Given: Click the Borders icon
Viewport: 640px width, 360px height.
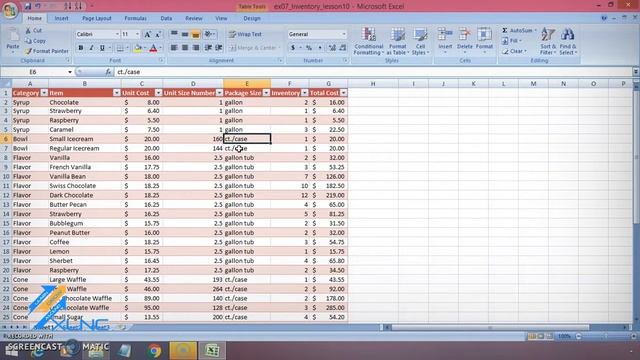Looking at the screenshot, I should click(x=120, y=48).
